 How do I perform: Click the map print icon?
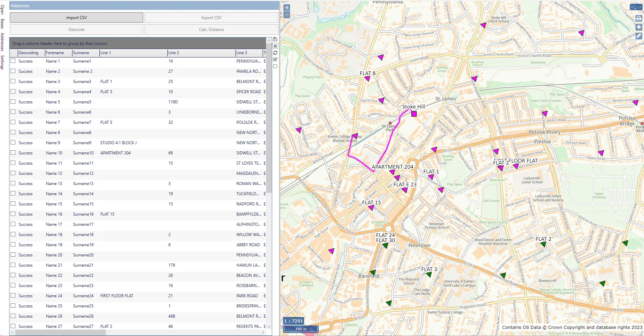click(639, 18)
